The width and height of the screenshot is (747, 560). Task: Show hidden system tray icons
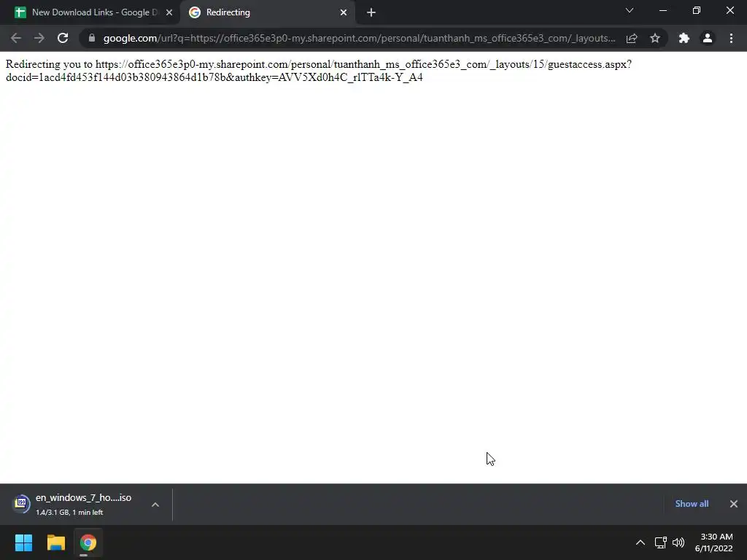pos(640,542)
